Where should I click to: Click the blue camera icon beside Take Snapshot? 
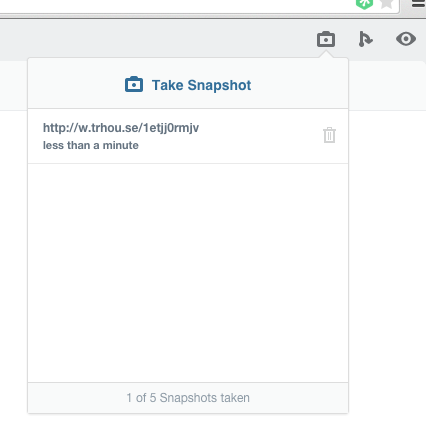(134, 84)
